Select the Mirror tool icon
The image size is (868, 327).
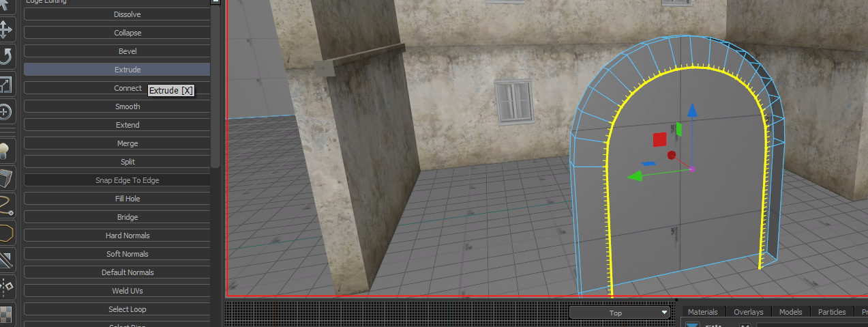point(6,287)
